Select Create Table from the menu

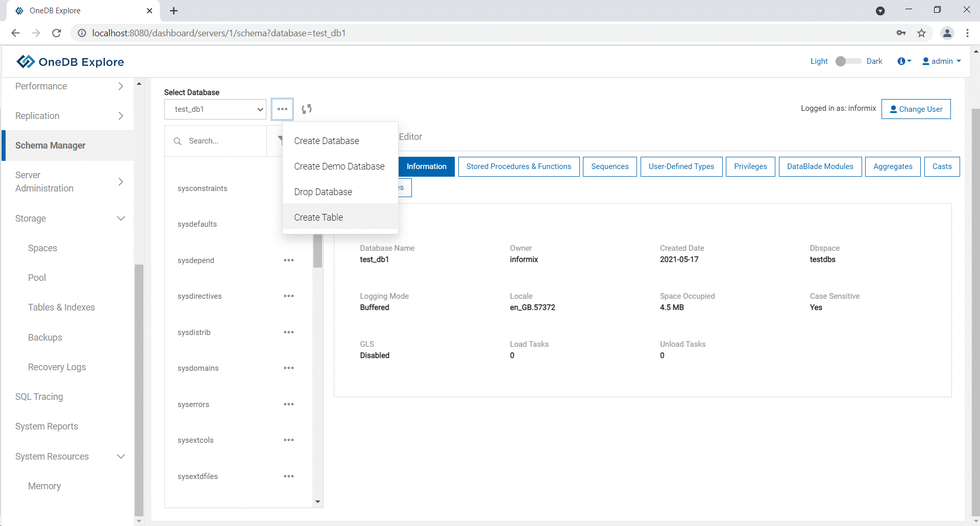[318, 218]
